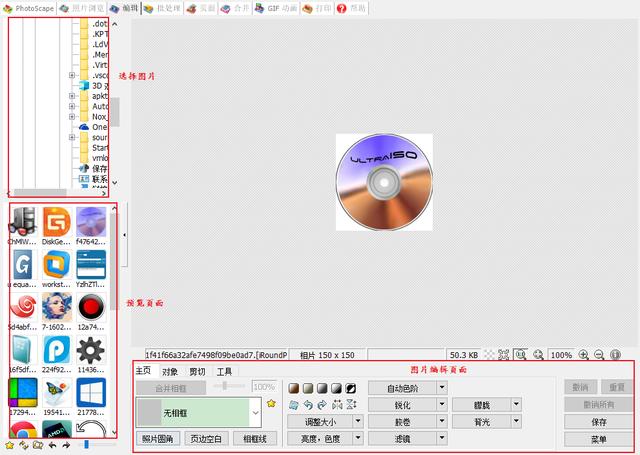Click the forward arrow below thumbnails
The height and width of the screenshot is (455, 640).
click(x=67, y=445)
